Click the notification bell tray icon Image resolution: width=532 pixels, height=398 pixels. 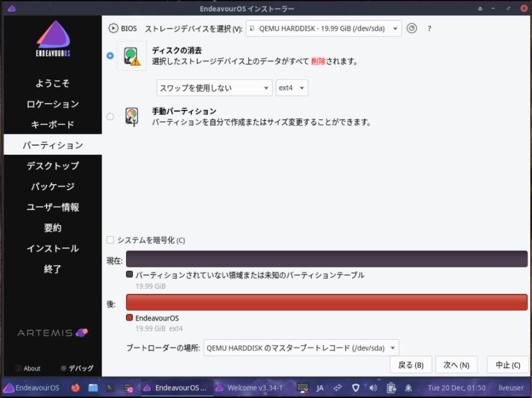[x=409, y=388]
